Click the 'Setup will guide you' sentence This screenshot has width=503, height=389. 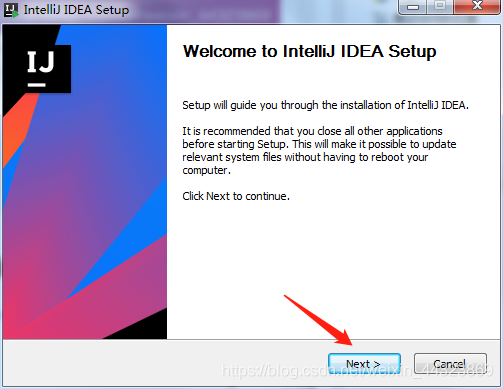325,105
